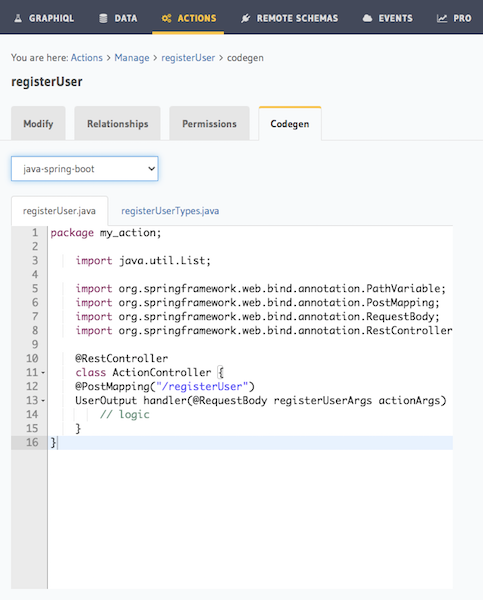483x600 pixels.
Task: Click the Actions gears icon
Action: point(166,18)
